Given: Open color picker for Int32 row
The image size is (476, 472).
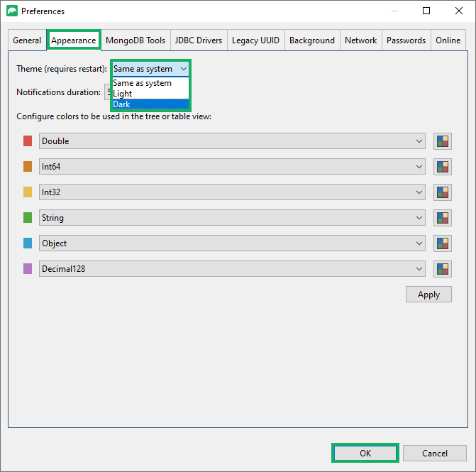Looking at the screenshot, I should pyautogui.click(x=443, y=192).
